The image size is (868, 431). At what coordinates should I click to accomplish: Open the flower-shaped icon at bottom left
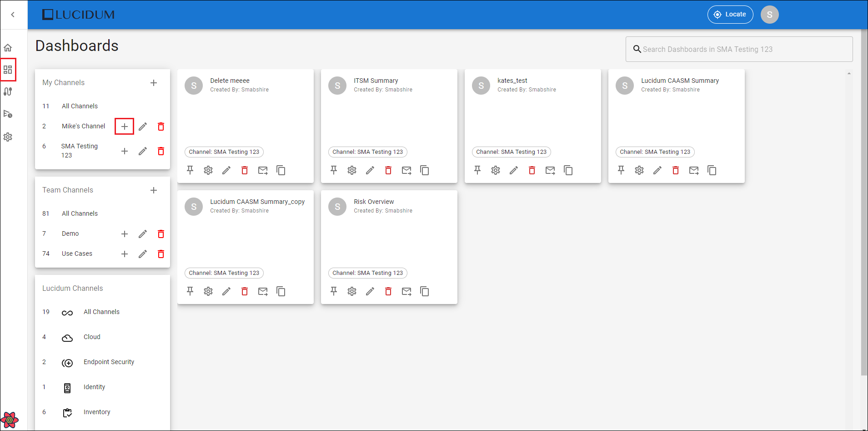(10, 420)
